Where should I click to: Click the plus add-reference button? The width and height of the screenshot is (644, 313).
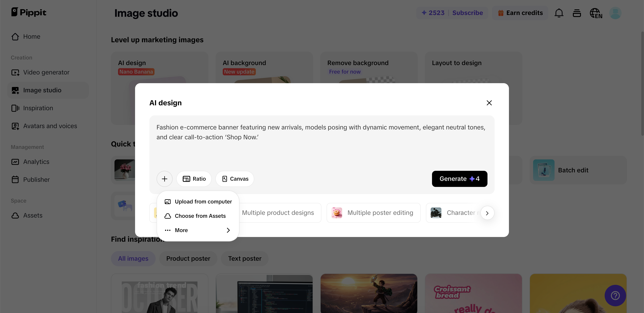164,179
